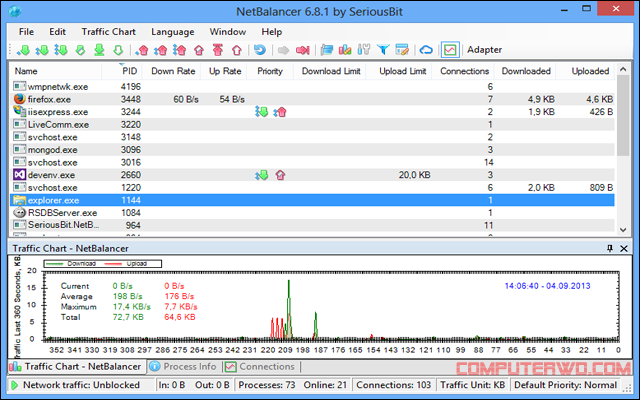Screen dimensions: 640x400
Task: Click the 20,0 KB upload limit cell
Action: (x=414, y=175)
